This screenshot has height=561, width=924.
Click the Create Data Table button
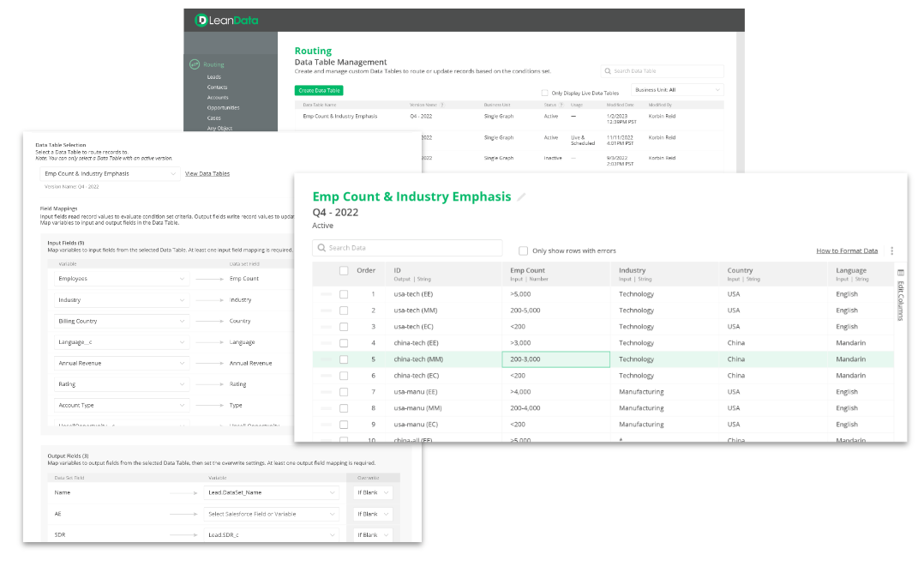pos(319,90)
